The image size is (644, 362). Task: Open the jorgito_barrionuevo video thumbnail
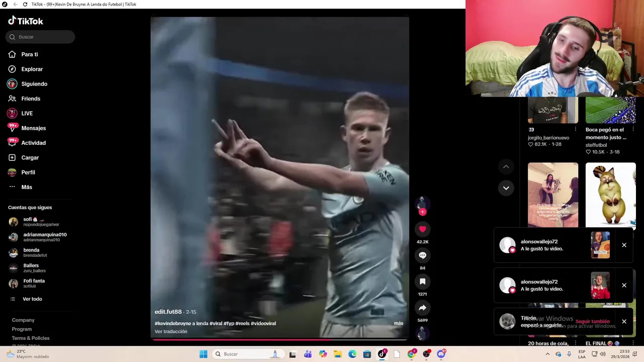pos(553,110)
